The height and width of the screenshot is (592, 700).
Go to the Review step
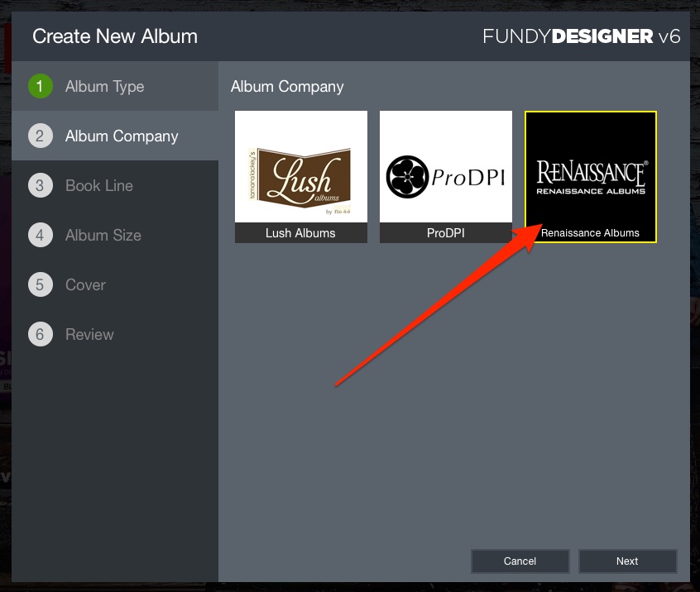click(x=115, y=334)
